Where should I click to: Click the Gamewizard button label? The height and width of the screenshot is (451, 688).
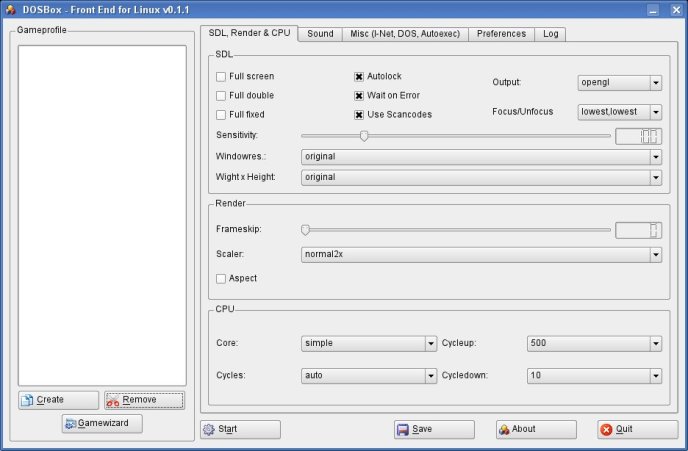[103, 423]
